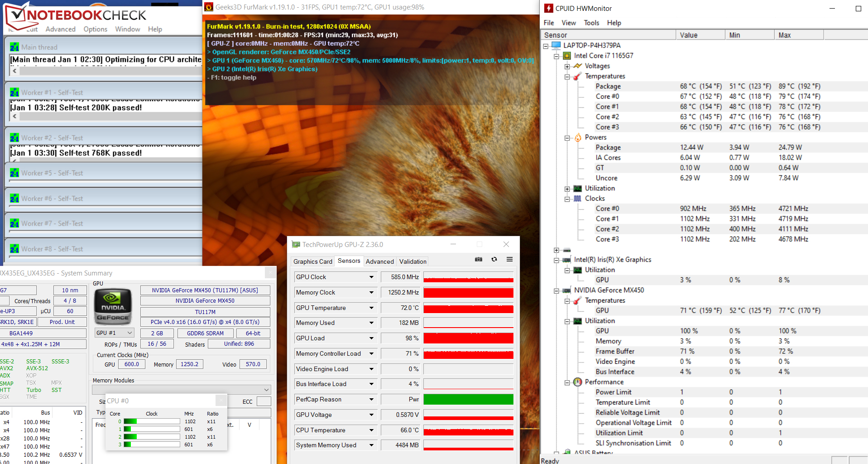The width and height of the screenshot is (868, 464).
Task: Click the Worker #1 scrollbar left arrow in Prime95
Action: [14, 116]
